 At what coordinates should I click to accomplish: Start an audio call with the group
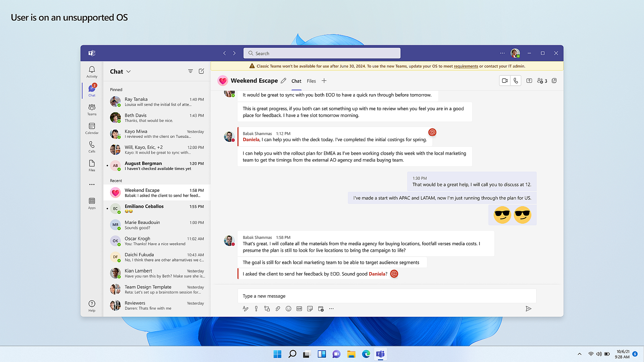[516, 81]
